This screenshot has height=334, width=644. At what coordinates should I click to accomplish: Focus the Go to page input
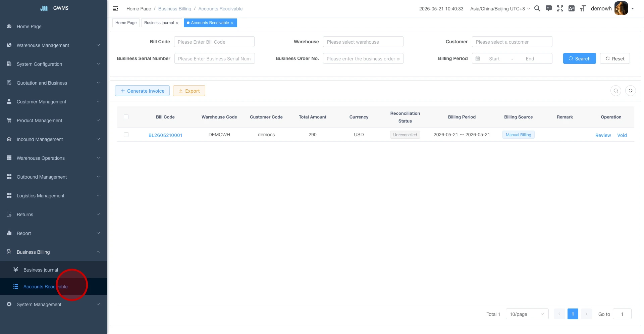(x=622, y=314)
